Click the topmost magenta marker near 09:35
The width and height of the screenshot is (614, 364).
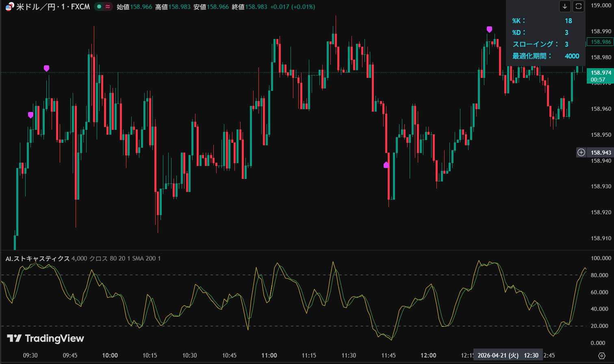[46, 68]
